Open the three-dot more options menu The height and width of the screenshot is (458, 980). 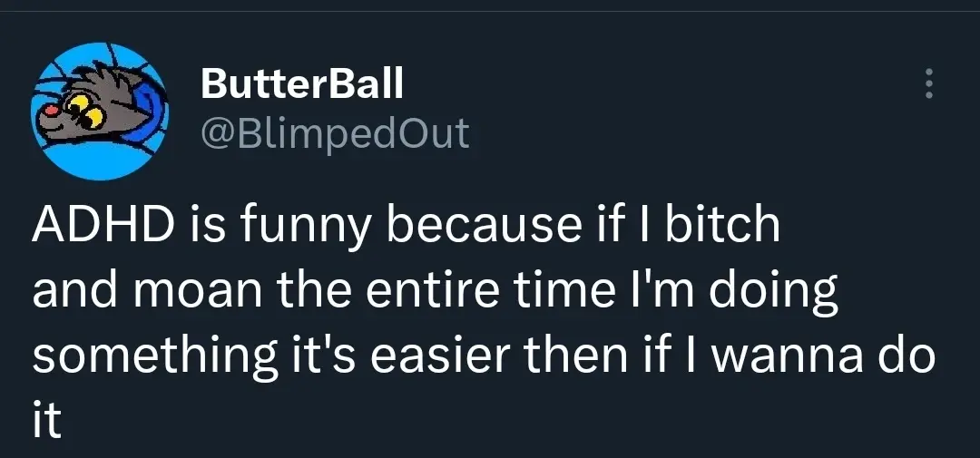pos(927,84)
